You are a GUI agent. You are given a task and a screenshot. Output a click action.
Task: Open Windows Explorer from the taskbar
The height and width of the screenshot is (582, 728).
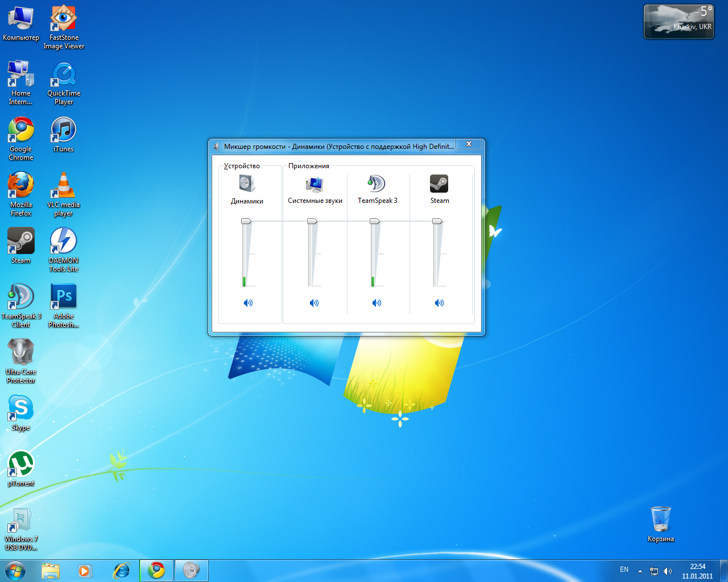point(51,571)
